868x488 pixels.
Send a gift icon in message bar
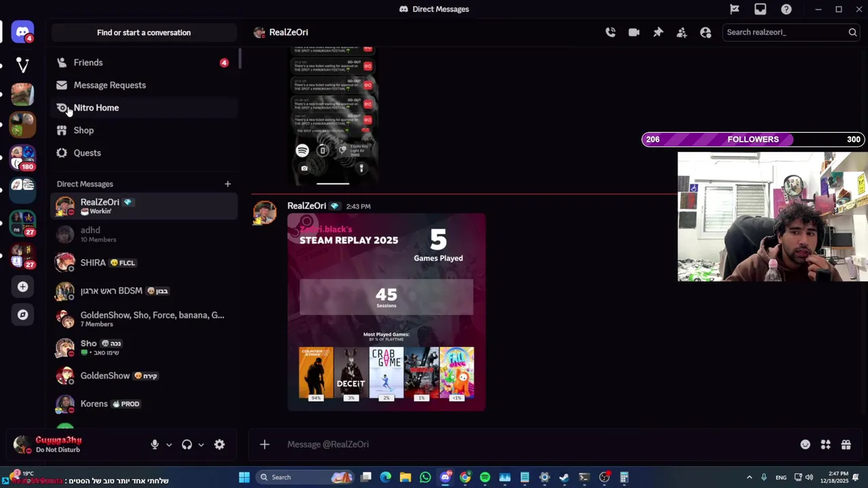point(846,445)
